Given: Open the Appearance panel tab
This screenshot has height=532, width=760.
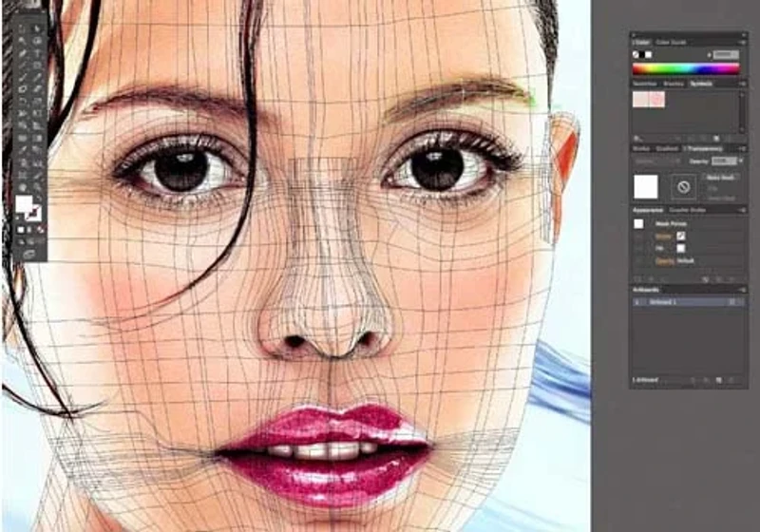Looking at the screenshot, I should pos(648,210).
